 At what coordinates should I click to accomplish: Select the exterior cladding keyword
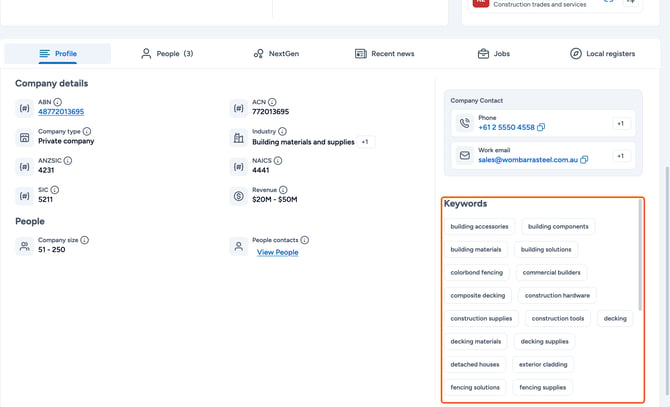point(543,365)
